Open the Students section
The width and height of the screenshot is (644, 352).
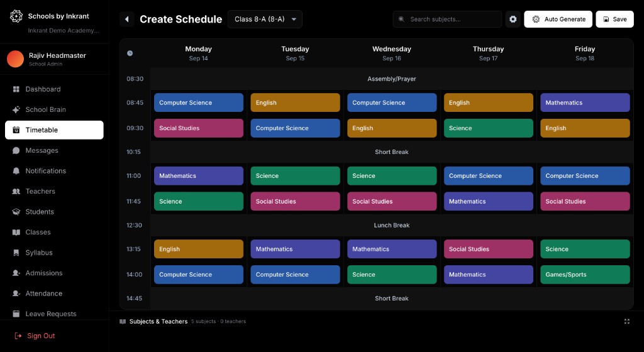(x=54, y=212)
